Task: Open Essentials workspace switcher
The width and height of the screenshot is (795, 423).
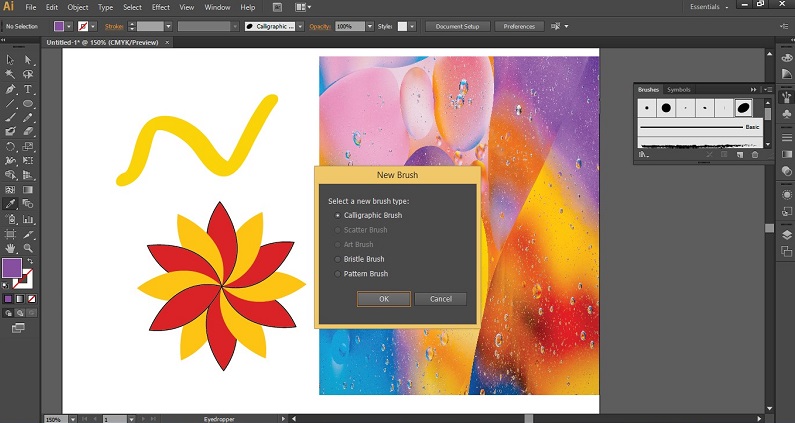Action: point(709,7)
